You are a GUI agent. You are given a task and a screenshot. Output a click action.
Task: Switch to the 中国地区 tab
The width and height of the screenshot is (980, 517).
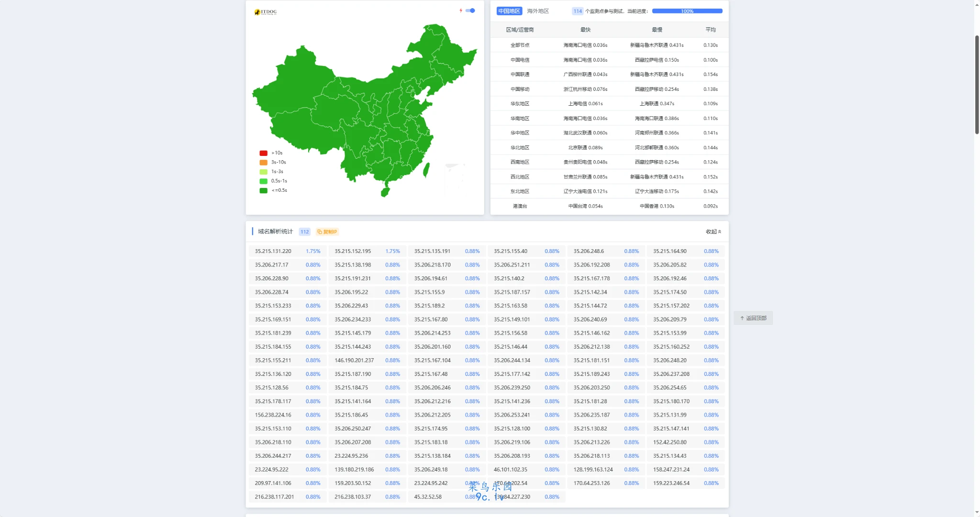coord(509,11)
